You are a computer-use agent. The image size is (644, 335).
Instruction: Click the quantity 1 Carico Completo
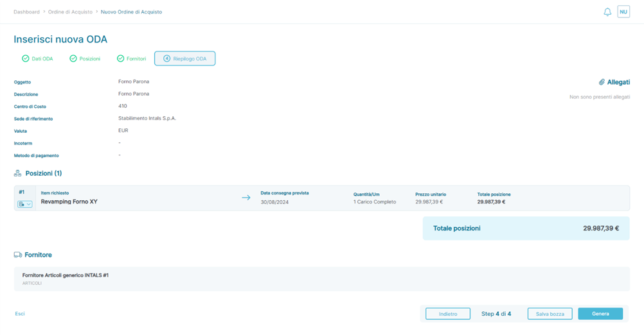[375, 202]
